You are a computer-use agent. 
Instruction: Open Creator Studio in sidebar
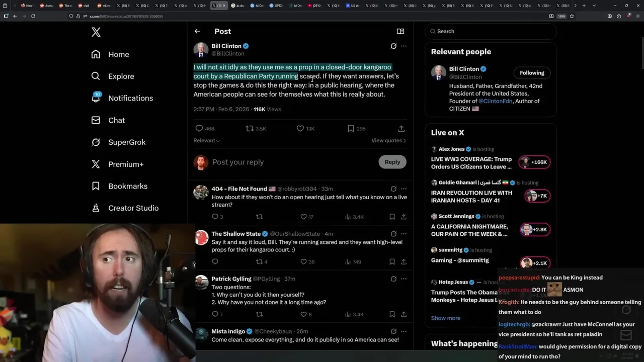click(125, 208)
